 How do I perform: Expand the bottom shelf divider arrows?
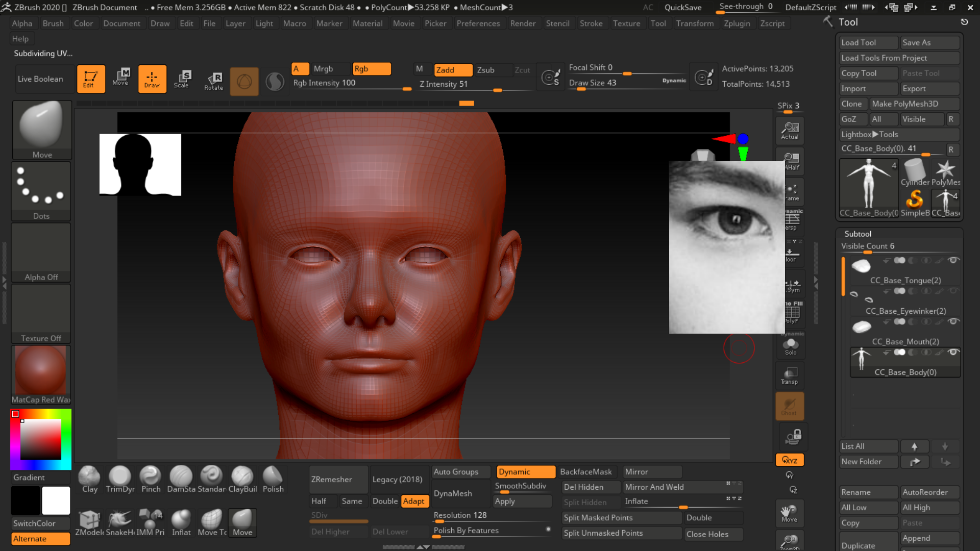[423, 547]
